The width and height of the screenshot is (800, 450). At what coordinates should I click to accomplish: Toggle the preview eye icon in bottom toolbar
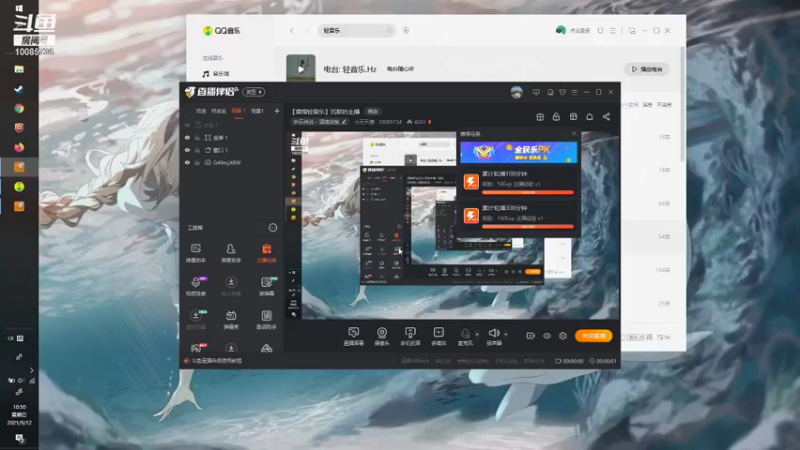547,336
